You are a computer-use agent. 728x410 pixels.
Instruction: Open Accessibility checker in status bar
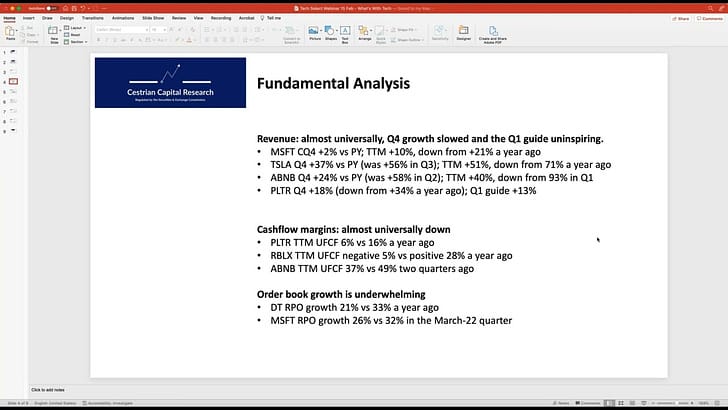[x=108, y=403]
